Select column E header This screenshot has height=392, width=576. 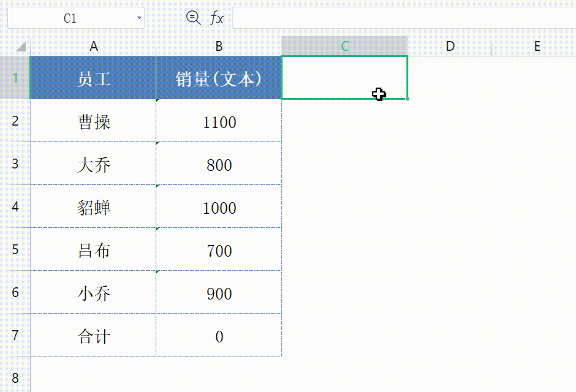537,47
